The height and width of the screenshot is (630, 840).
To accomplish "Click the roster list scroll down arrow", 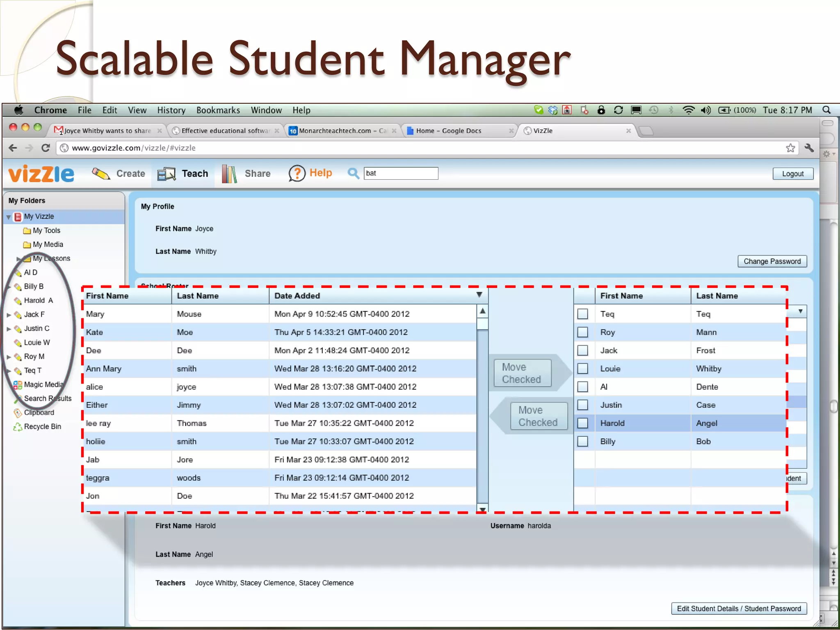I will point(483,508).
